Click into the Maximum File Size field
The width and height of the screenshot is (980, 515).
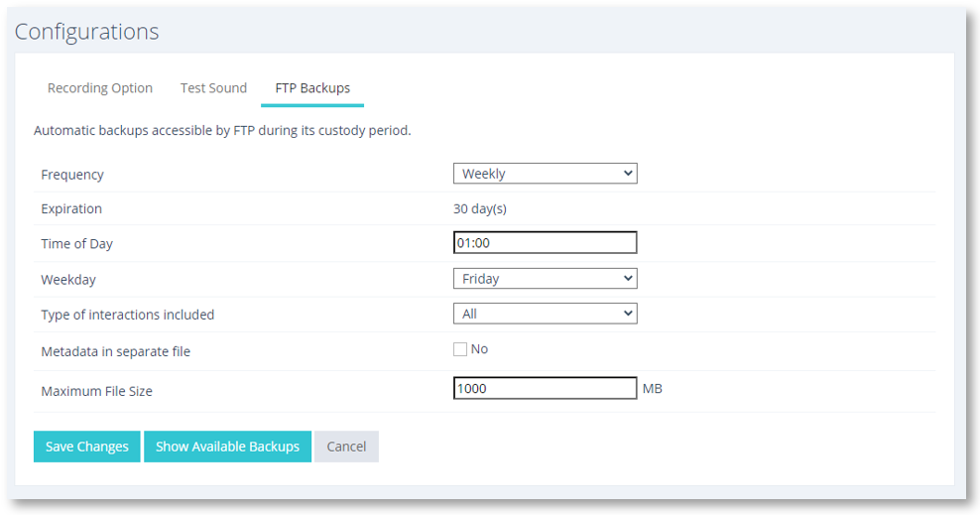[x=545, y=388]
